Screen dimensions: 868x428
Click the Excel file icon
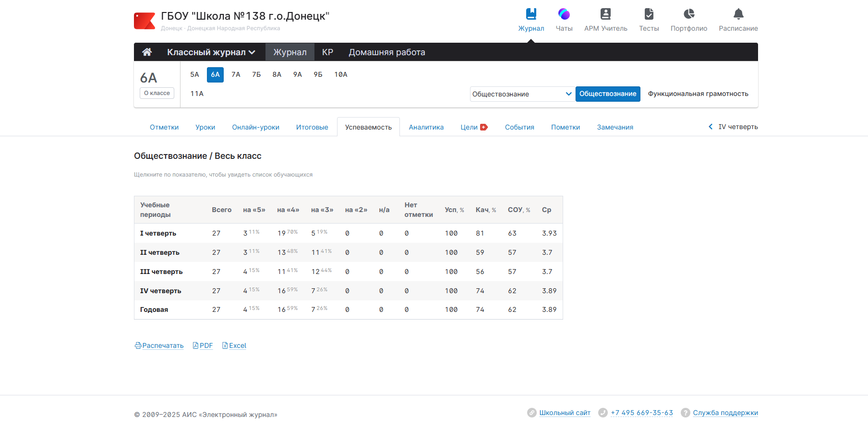coord(225,345)
